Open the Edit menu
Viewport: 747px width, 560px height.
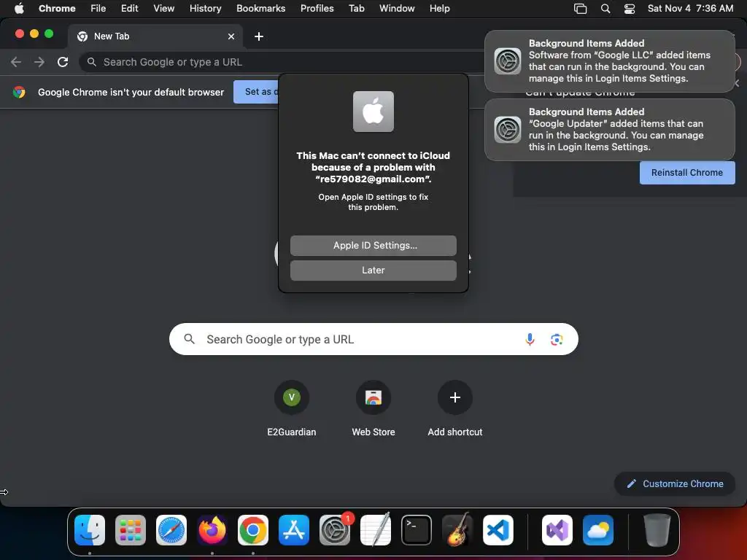(129, 9)
